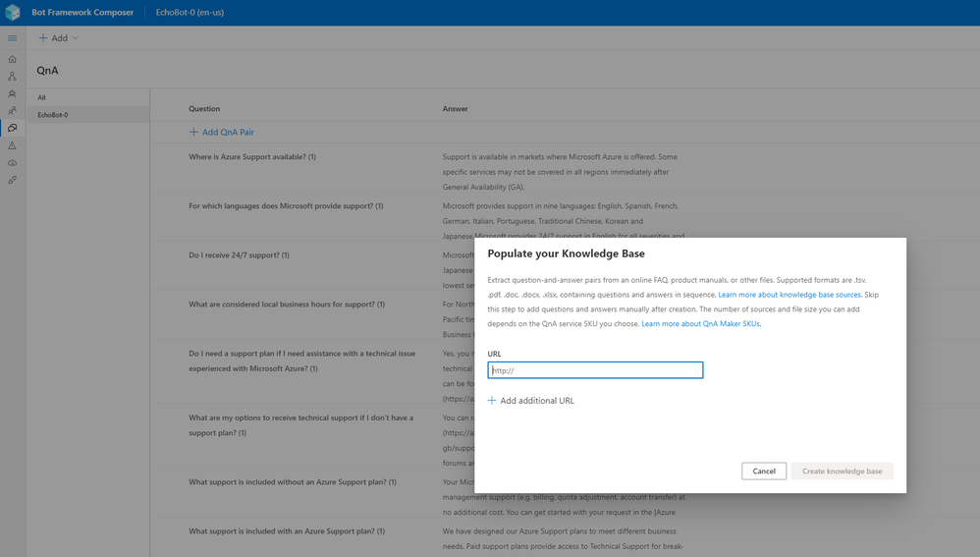Image resolution: width=980 pixels, height=557 pixels.
Task: Expand the Add dropdown chevron
Action: click(x=76, y=38)
